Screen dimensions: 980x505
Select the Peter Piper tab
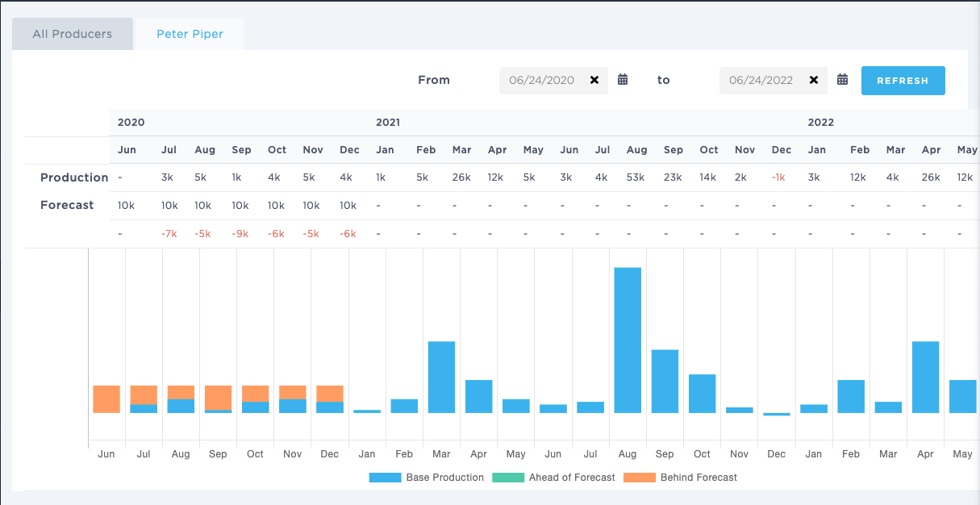click(x=190, y=35)
